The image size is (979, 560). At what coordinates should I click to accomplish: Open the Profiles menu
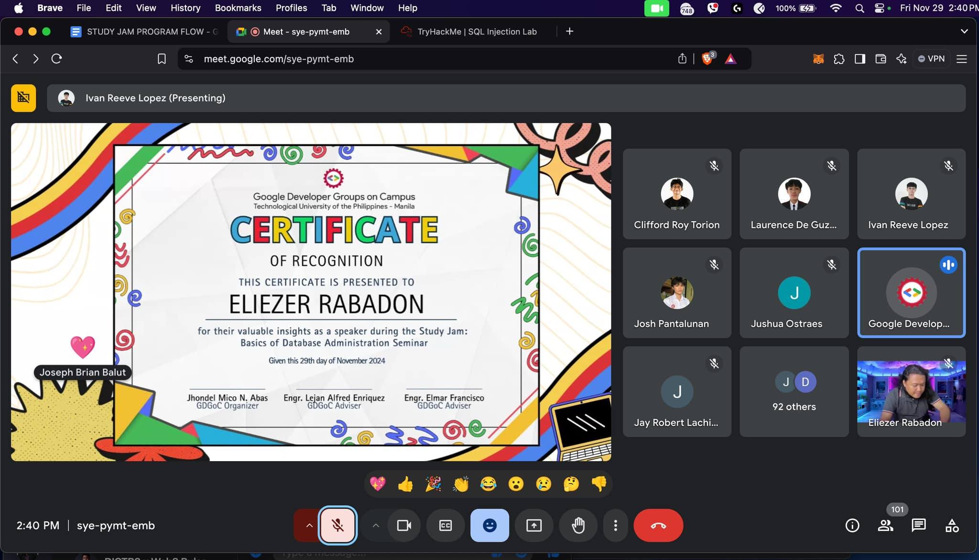[x=291, y=8]
